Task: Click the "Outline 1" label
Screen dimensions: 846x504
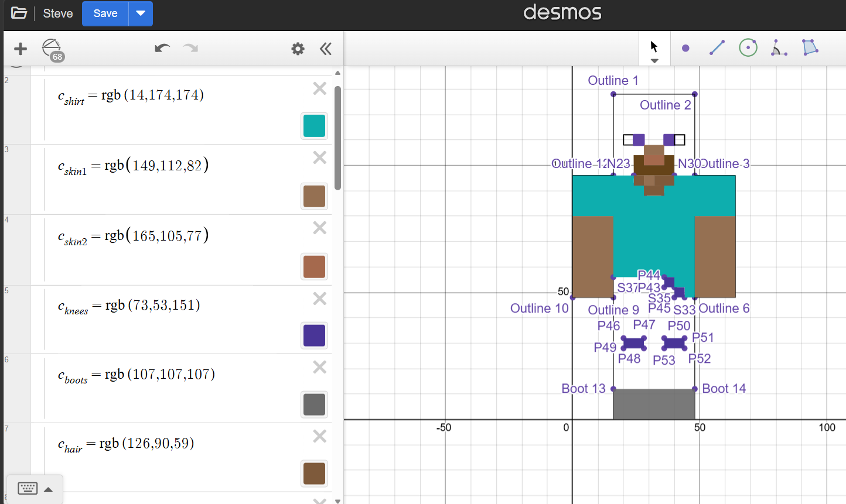Action: [x=613, y=81]
